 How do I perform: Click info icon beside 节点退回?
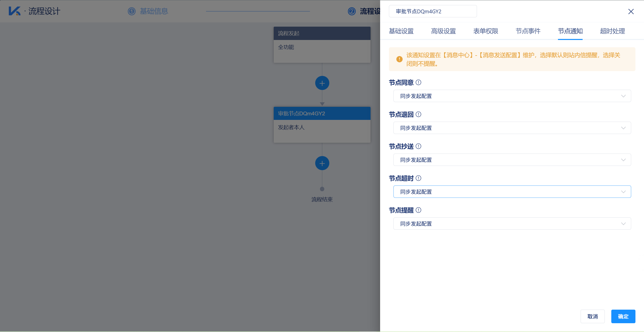[418, 114]
